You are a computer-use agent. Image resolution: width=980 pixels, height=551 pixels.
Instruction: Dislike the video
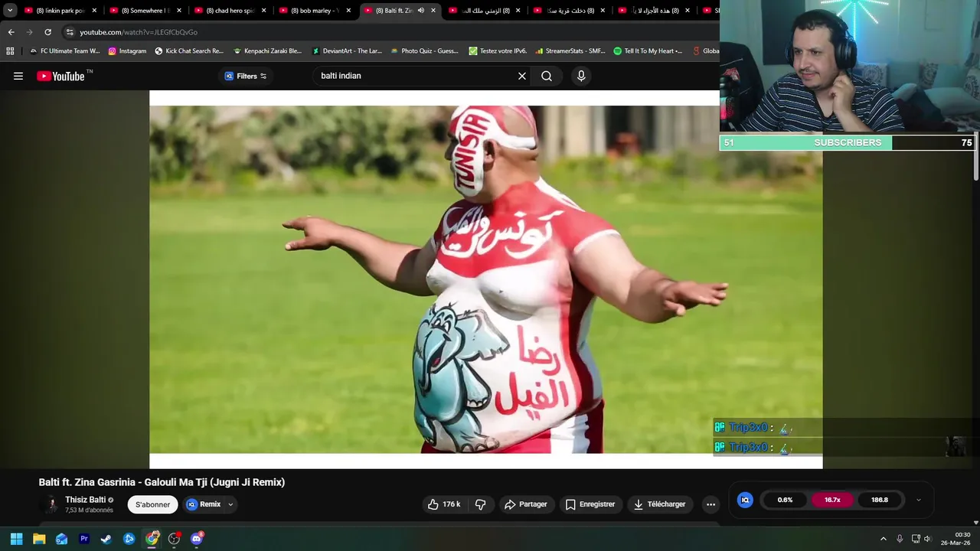point(481,504)
